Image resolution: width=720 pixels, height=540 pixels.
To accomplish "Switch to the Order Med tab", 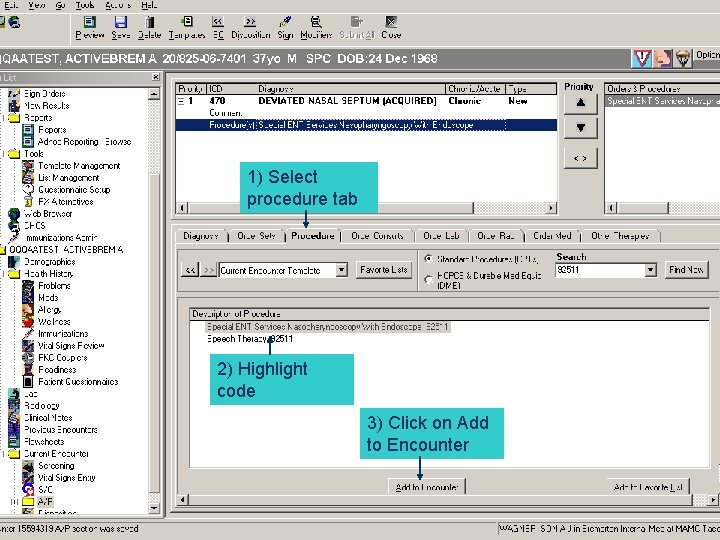I will click(x=552, y=236).
